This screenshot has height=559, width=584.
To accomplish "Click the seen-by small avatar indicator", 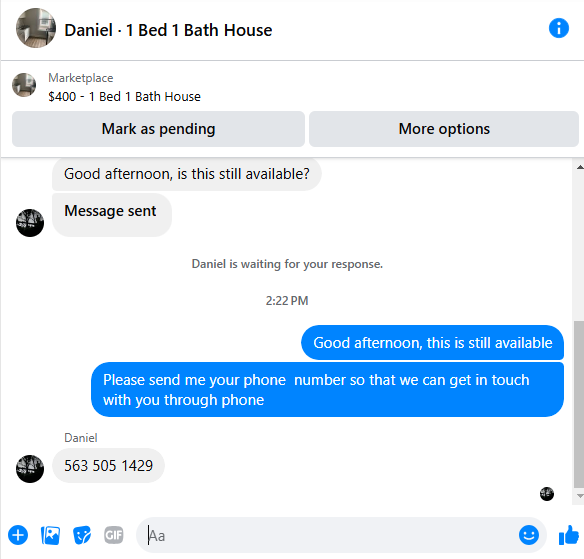I will (x=547, y=494).
